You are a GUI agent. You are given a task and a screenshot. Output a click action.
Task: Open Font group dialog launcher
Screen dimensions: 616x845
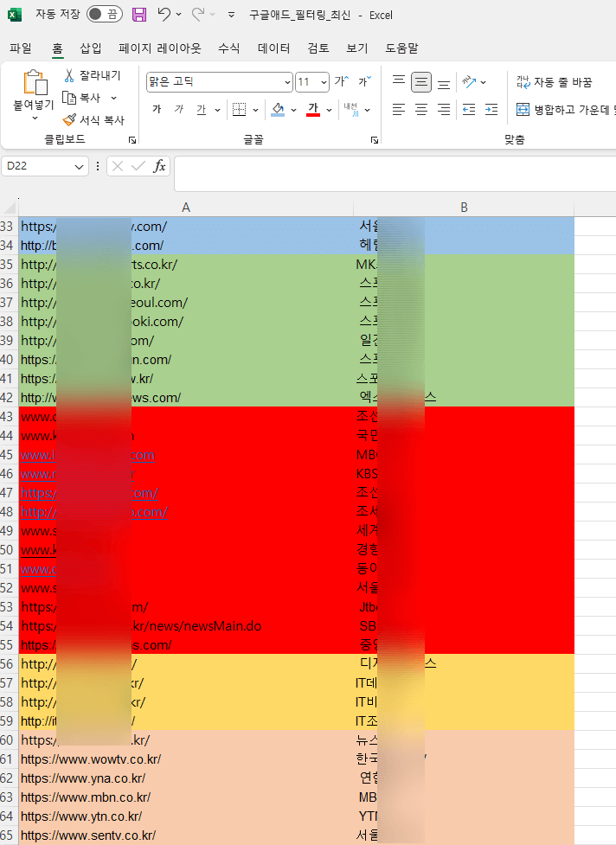pyautogui.click(x=375, y=140)
